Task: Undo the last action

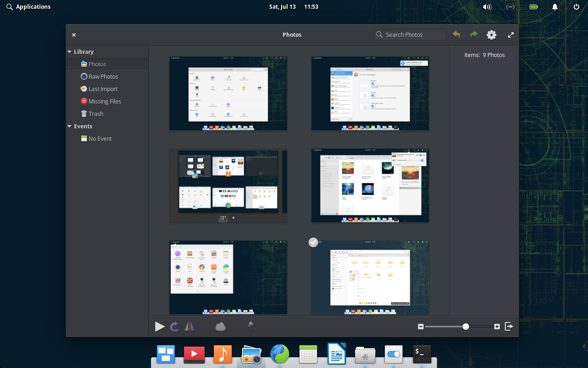Action: coord(456,34)
